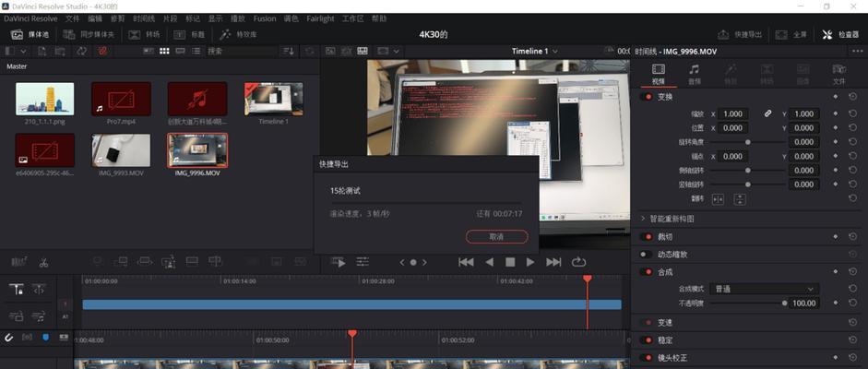
Task: Reset the 旋转角度 (Rotation Angle) value
Action: [x=852, y=142]
